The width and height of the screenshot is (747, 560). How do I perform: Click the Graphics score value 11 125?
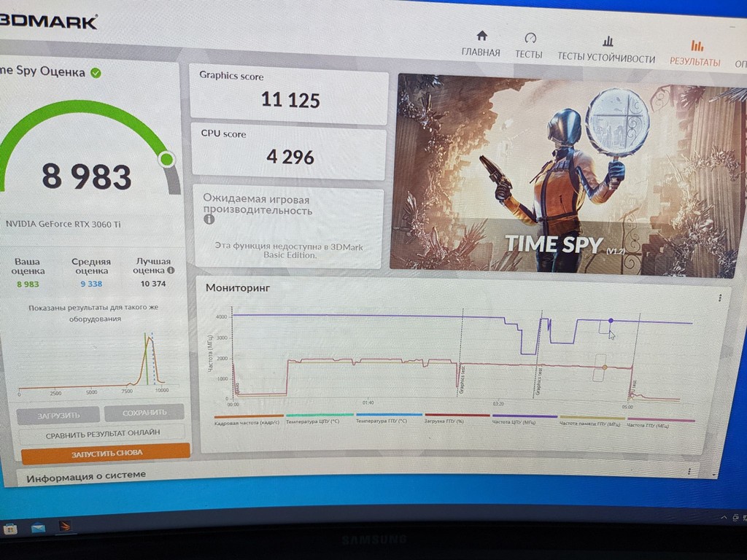(290, 101)
